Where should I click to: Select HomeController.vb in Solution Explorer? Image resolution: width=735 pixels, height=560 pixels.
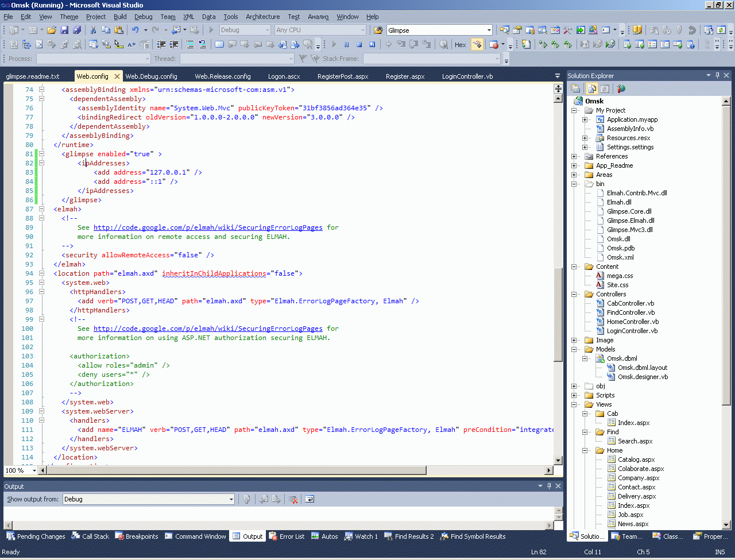(632, 322)
